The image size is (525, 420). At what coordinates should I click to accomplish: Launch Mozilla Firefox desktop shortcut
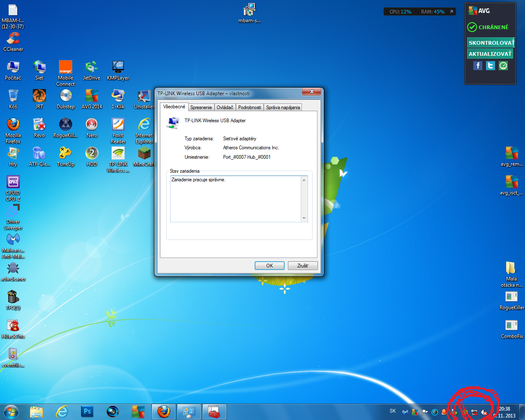tap(13, 130)
